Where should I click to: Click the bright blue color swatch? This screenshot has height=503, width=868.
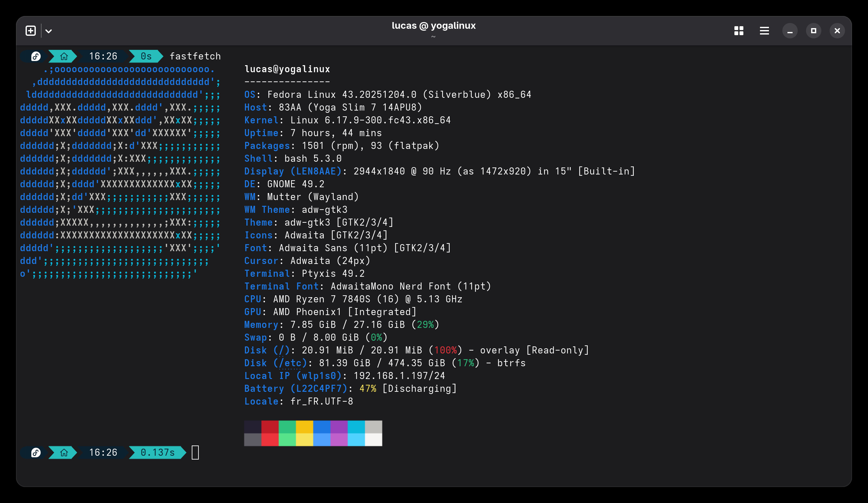[x=322, y=440]
